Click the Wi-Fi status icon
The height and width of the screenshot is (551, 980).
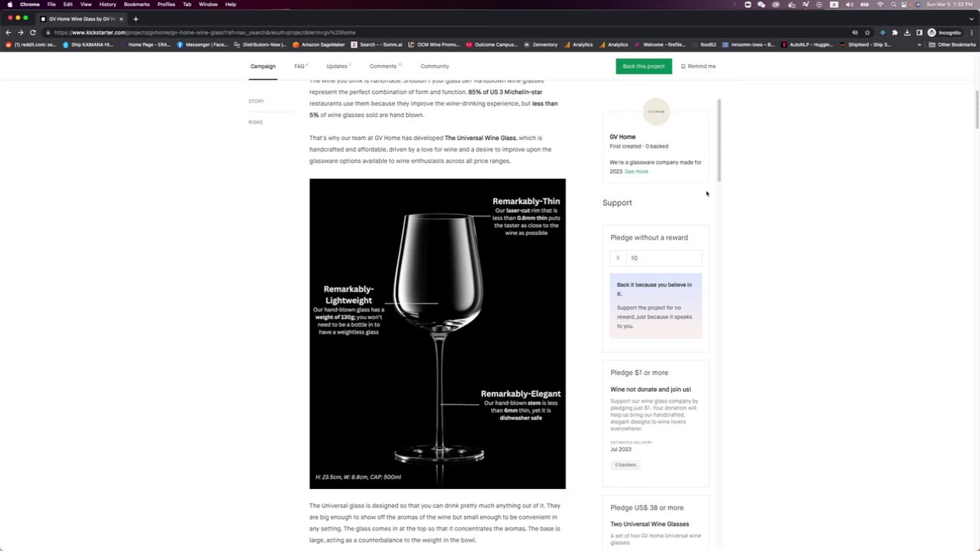click(880, 5)
